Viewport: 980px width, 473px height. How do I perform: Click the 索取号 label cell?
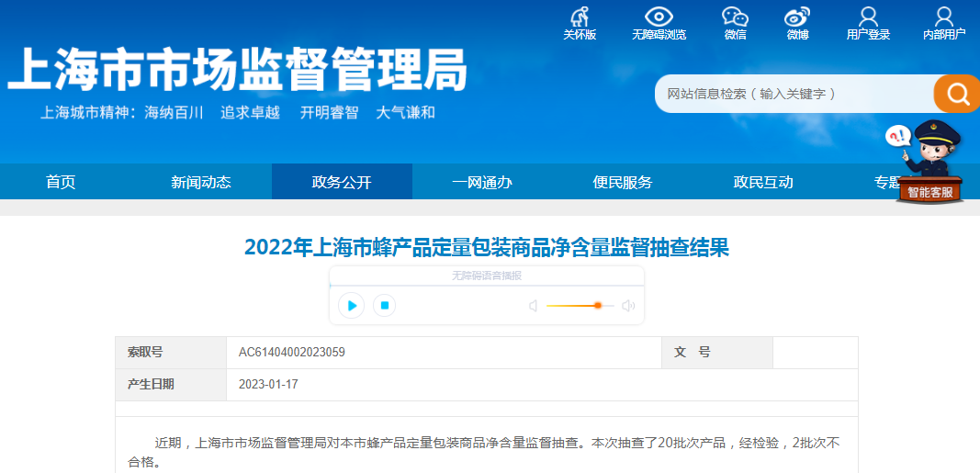tap(171, 353)
